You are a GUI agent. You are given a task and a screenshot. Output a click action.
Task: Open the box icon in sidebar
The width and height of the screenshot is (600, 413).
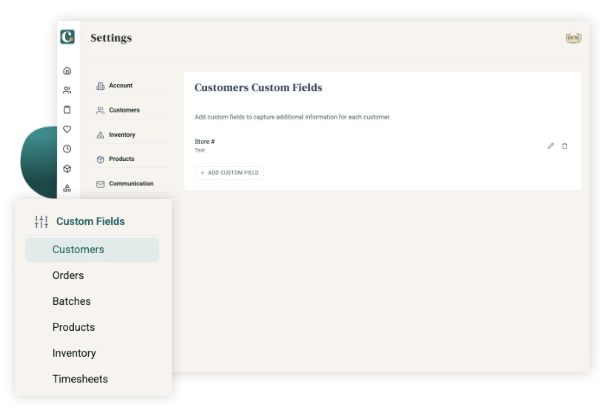tap(67, 168)
